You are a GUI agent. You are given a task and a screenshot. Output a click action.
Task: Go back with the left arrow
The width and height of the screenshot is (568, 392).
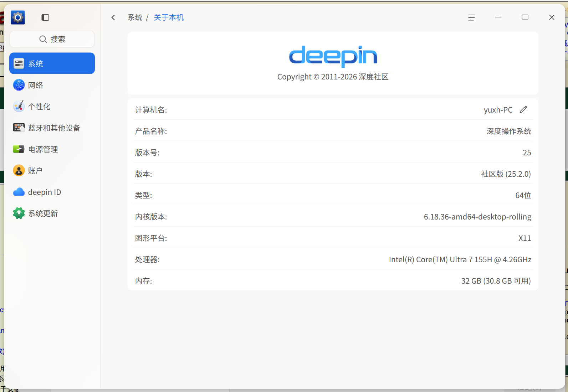tap(113, 17)
